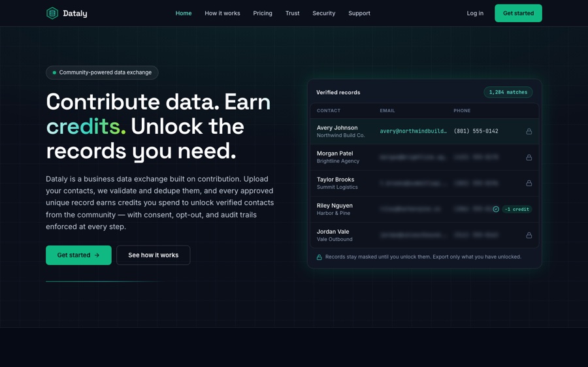Click header Get started button
Image resolution: width=588 pixels, height=367 pixels.
pos(518,13)
